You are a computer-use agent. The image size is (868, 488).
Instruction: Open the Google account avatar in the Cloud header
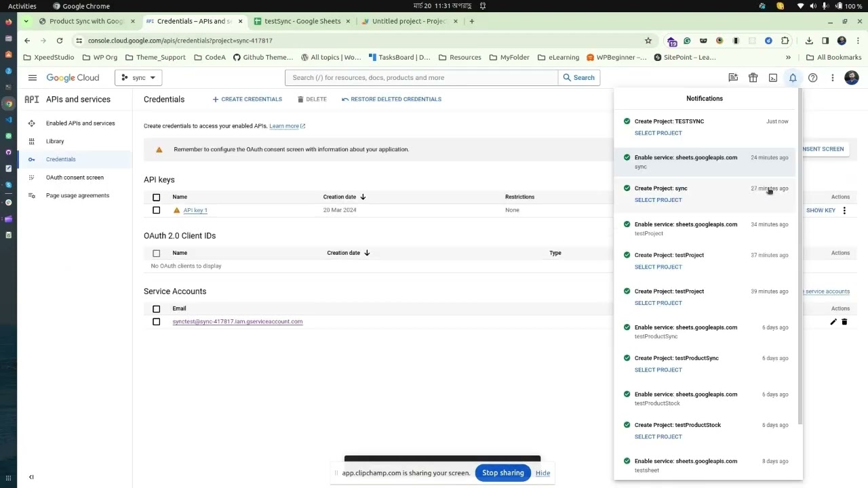point(852,78)
